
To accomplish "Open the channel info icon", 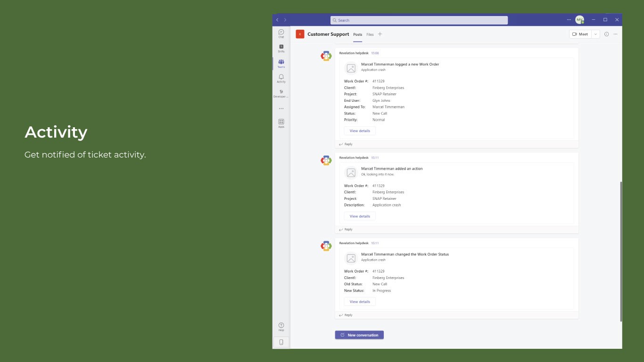I will 606,34.
